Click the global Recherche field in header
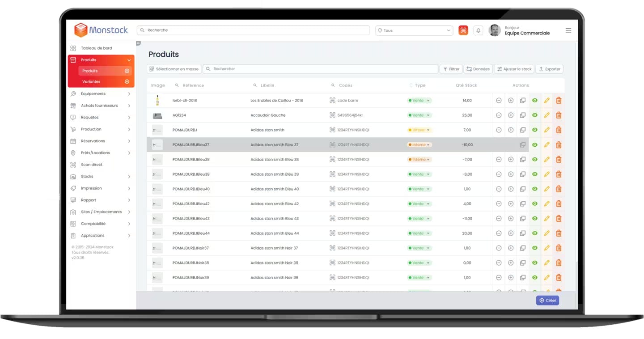The height and width of the screenshot is (339, 644). coord(254,30)
